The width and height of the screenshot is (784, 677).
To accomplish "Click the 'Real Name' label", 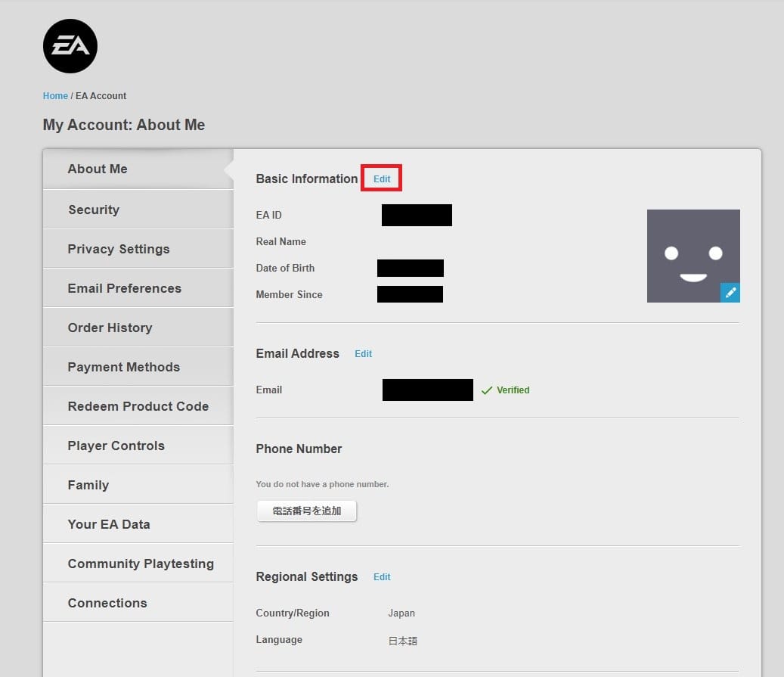I will click(281, 242).
